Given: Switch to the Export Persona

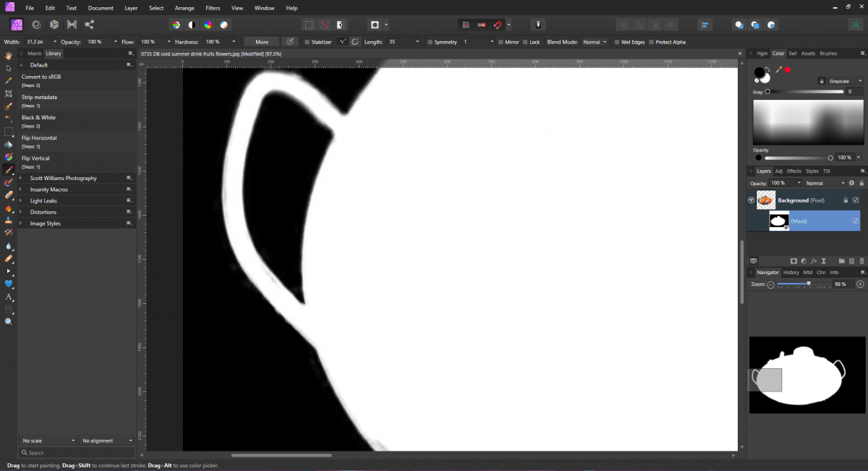Looking at the screenshot, I should (90, 24).
